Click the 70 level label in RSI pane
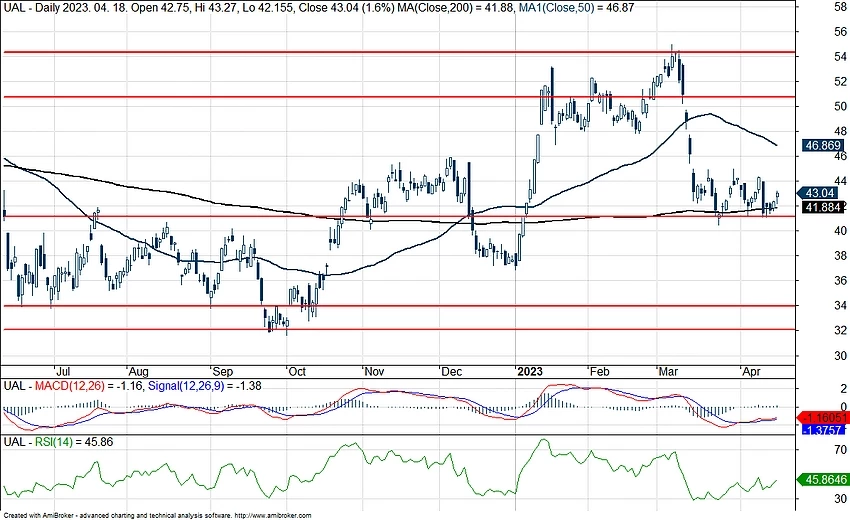Image resolution: width=850 pixels, height=520 pixels. click(x=840, y=450)
